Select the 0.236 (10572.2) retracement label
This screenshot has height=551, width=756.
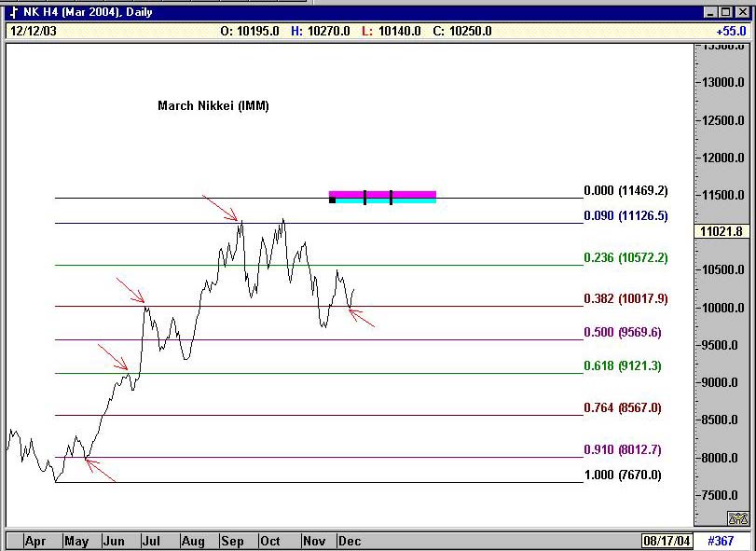[625, 257]
